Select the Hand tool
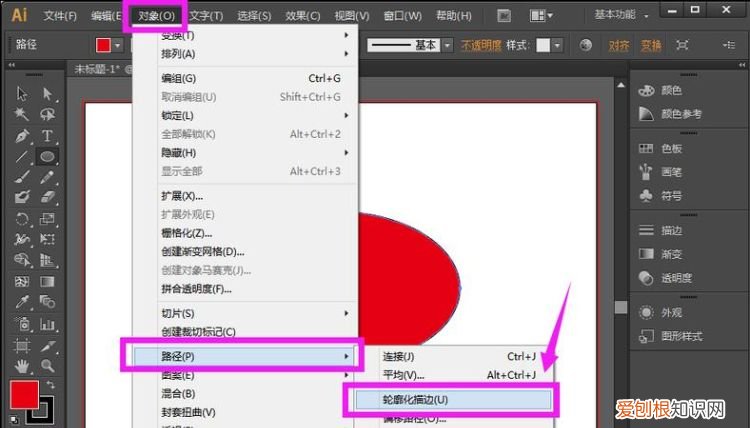Screen dimensions: 750x428 pos(22,366)
